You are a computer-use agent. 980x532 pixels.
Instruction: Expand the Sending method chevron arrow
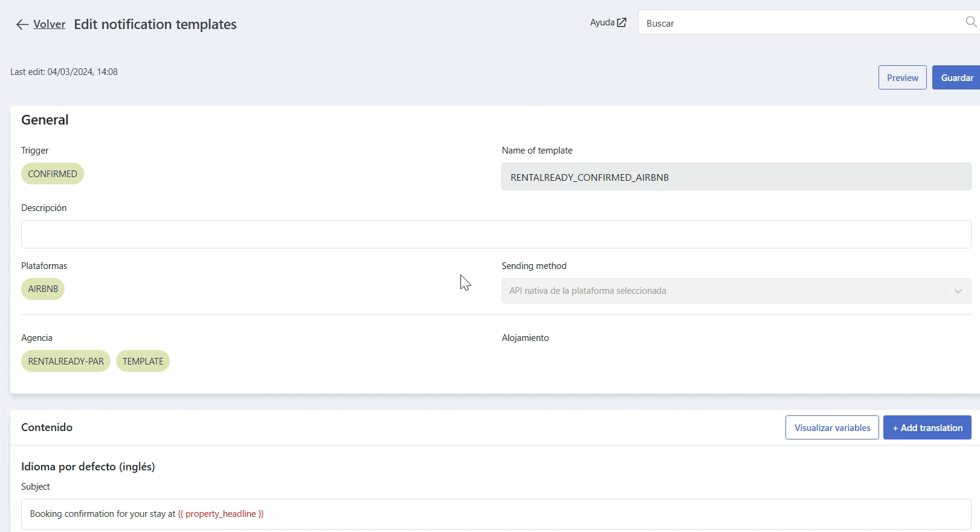[958, 291]
